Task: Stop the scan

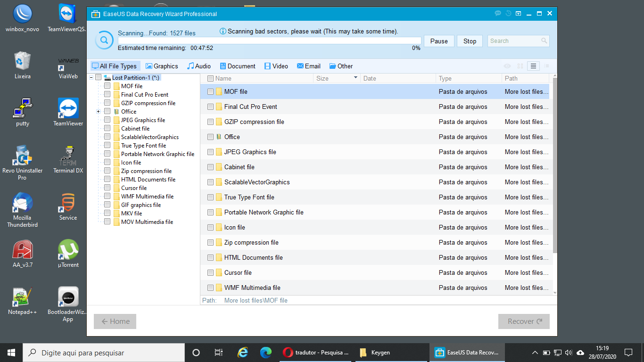Action: [470, 41]
